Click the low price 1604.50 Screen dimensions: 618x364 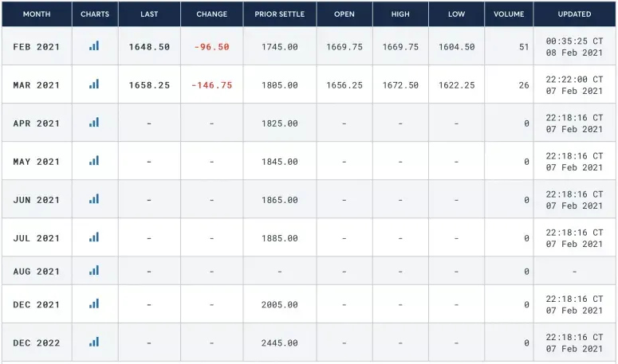click(457, 47)
